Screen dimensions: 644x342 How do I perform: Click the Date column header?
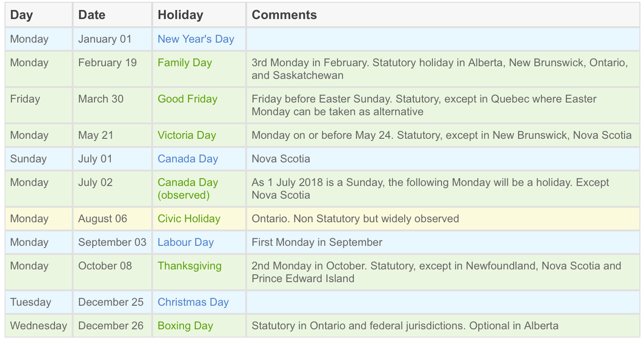[x=92, y=15]
